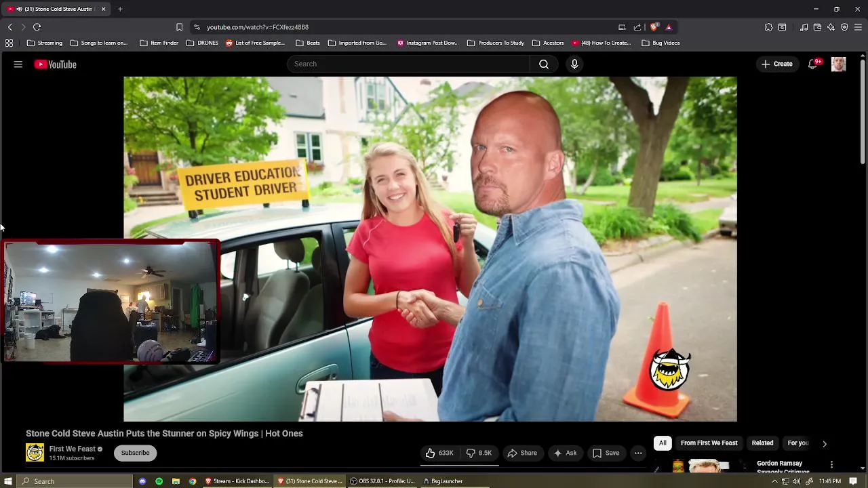Viewport: 868px width, 488px height.
Task: Click the YouTube search input field
Action: point(408,64)
